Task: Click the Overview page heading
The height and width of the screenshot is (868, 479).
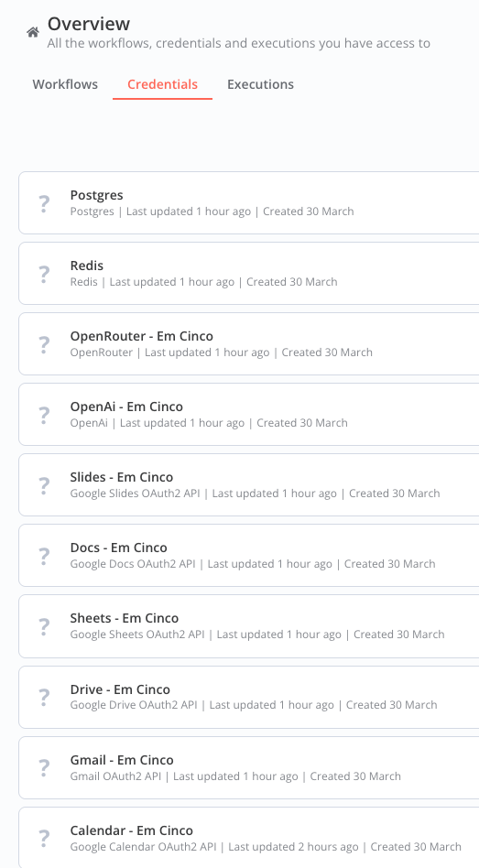Action: (89, 24)
